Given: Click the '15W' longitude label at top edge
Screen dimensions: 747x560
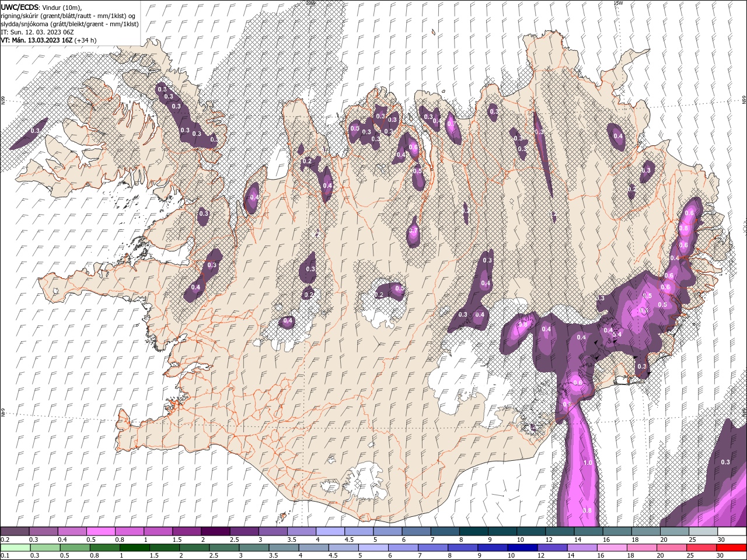Looking at the screenshot, I should 618,3.
